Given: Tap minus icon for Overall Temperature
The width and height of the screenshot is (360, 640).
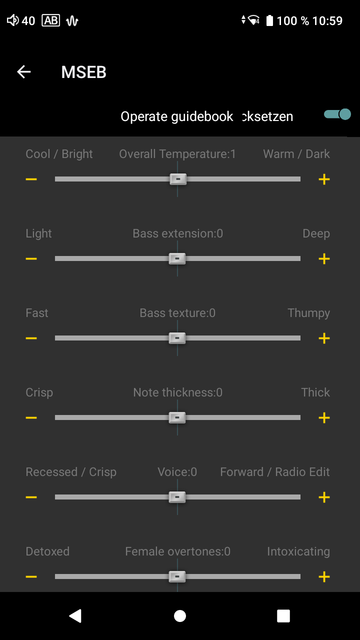Looking at the screenshot, I should (x=31, y=179).
